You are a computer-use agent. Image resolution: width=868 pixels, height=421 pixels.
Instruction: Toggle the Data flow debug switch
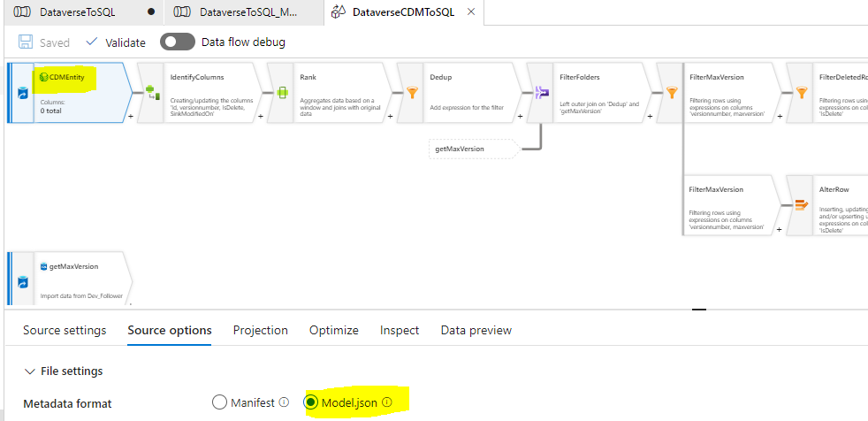[177, 42]
